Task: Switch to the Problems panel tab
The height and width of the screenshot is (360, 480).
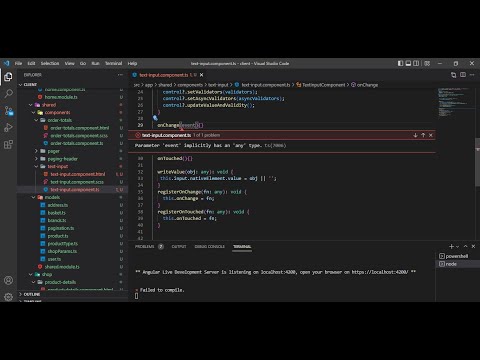Action: (144, 247)
